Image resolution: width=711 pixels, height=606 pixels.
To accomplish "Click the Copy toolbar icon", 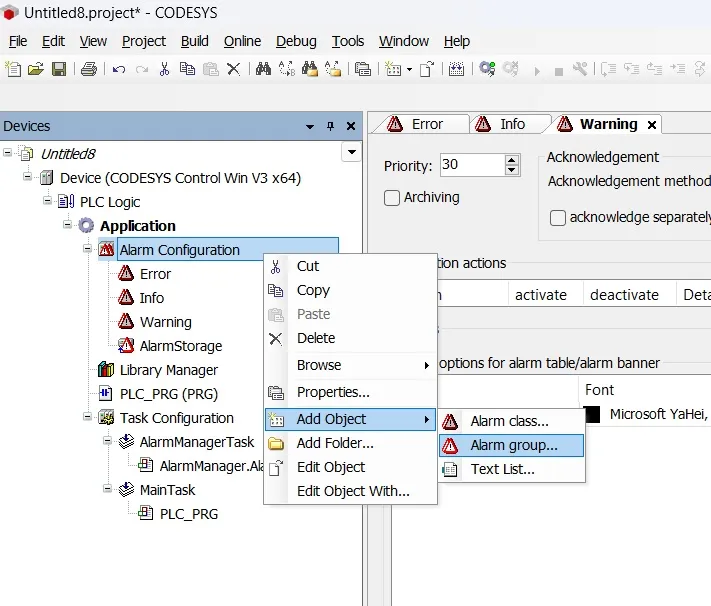I will coord(187,69).
